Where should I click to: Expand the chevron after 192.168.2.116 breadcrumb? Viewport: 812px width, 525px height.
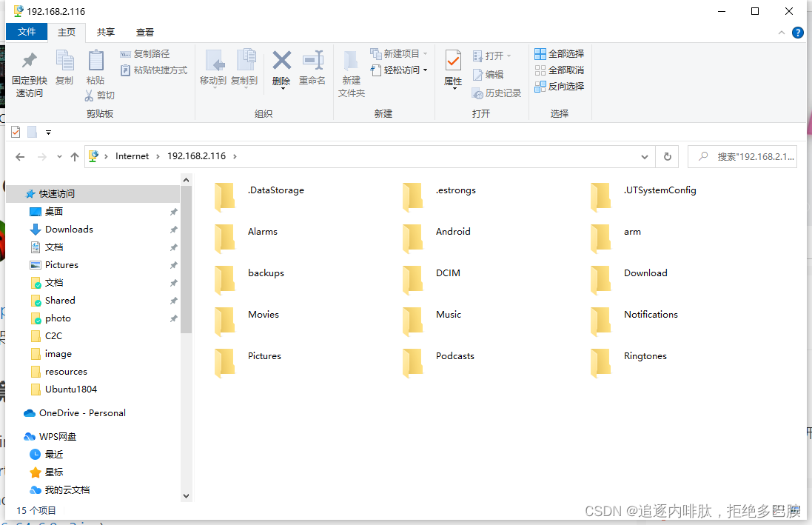click(235, 156)
